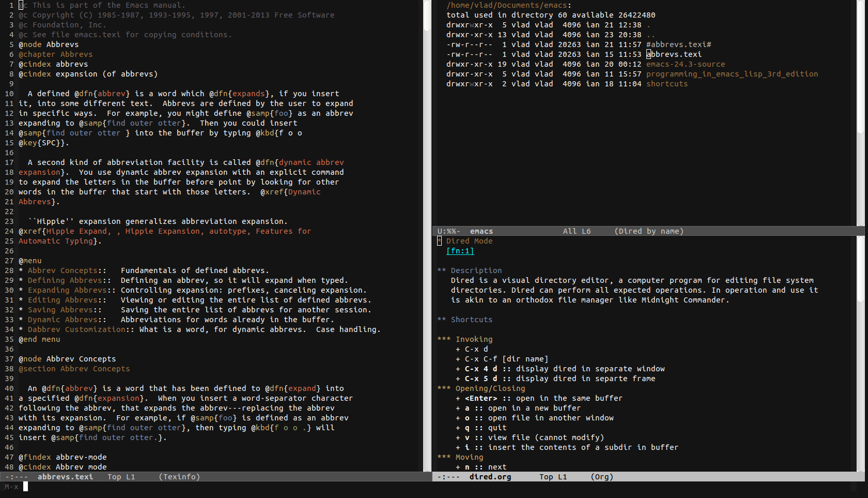
Task: Open programming_in_emacs_lisp_3rd_edition directory
Action: click(732, 74)
